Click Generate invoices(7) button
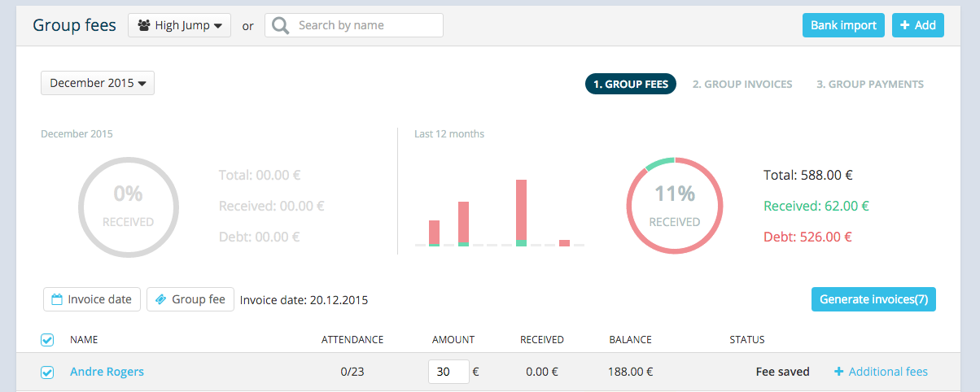Screen dimensions: 980x392 (x=873, y=299)
